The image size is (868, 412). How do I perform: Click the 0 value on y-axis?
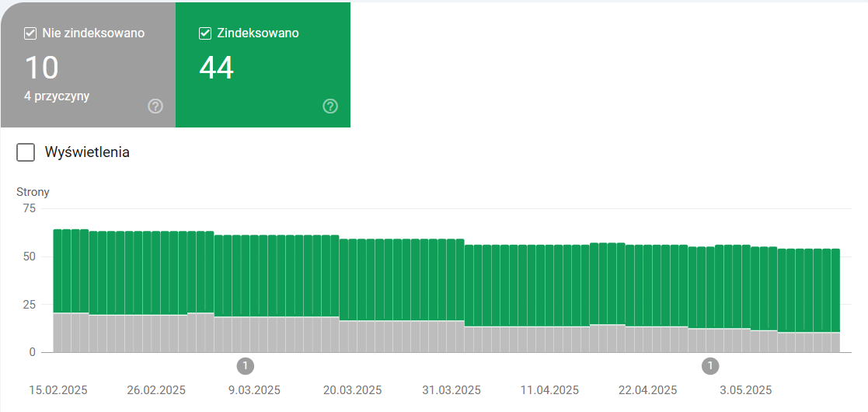click(32, 352)
